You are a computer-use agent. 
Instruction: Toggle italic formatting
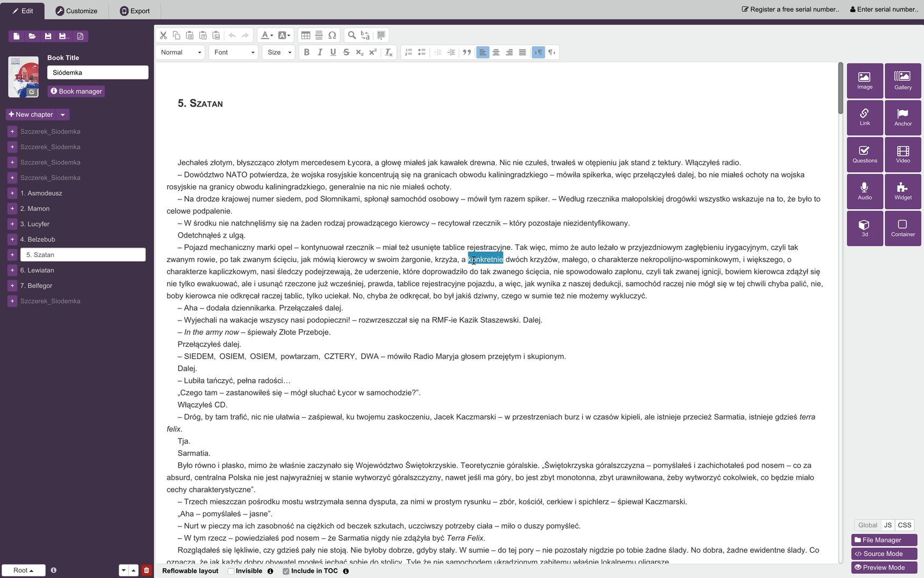320,52
